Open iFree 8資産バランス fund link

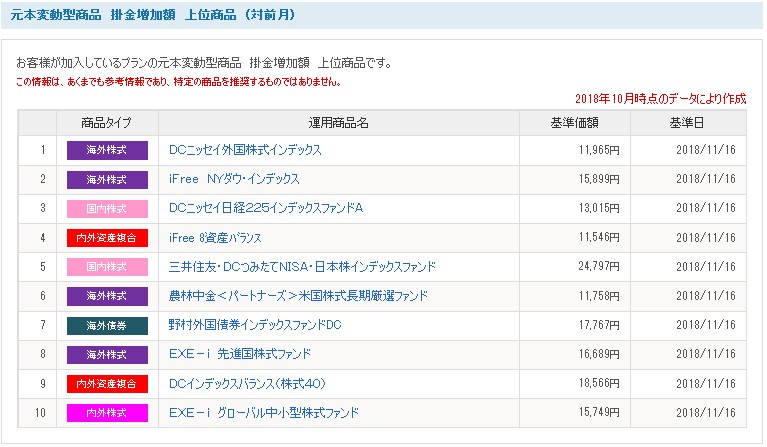[215, 238]
